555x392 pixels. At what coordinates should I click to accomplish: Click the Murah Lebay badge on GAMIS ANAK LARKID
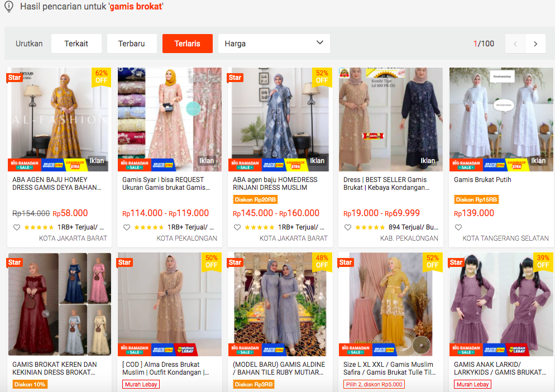tap(471, 384)
